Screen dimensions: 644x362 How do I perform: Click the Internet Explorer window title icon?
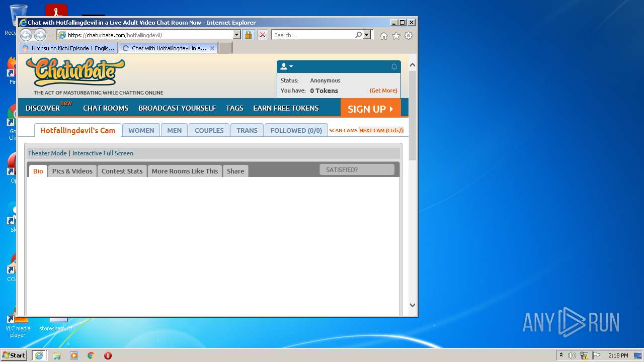coord(23,23)
